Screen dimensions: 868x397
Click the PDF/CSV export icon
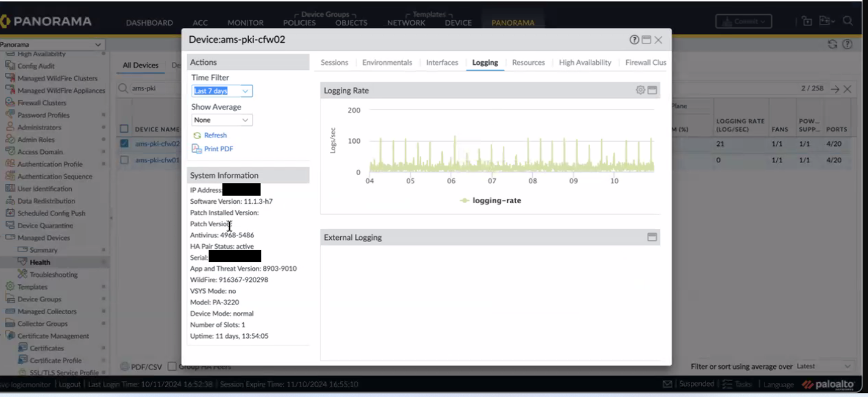[x=125, y=366]
